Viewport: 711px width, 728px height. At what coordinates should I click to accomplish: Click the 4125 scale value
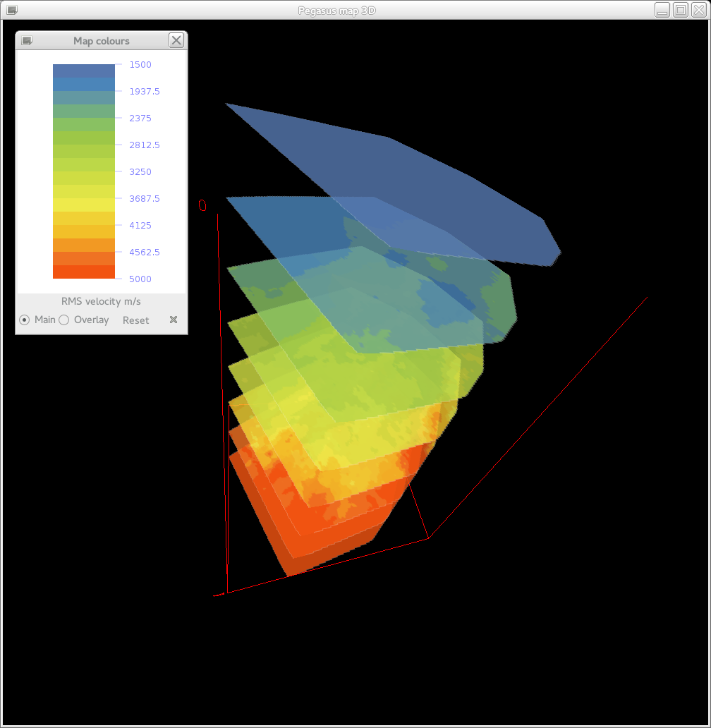pyautogui.click(x=140, y=226)
